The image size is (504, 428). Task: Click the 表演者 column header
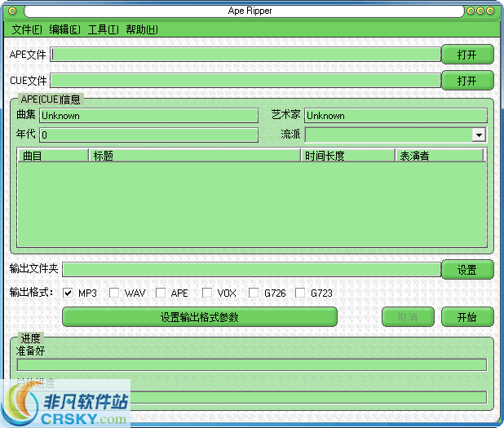(440, 156)
